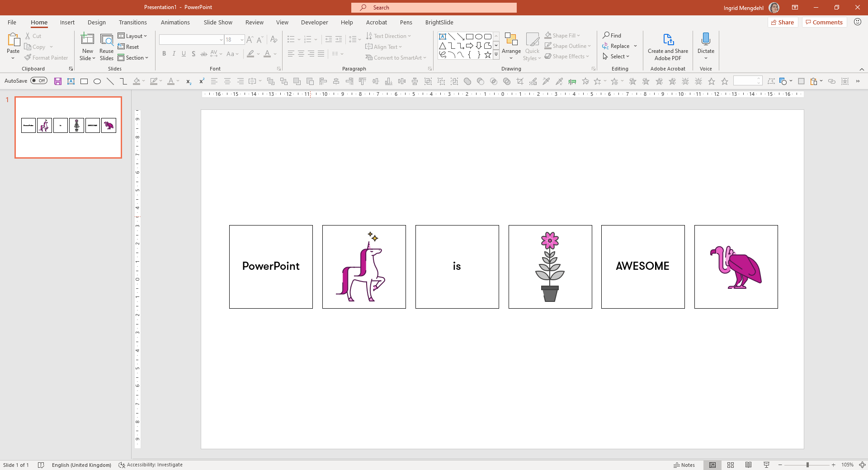Click the Paste clipboard icon
This screenshot has width=868, height=470.
click(13, 40)
